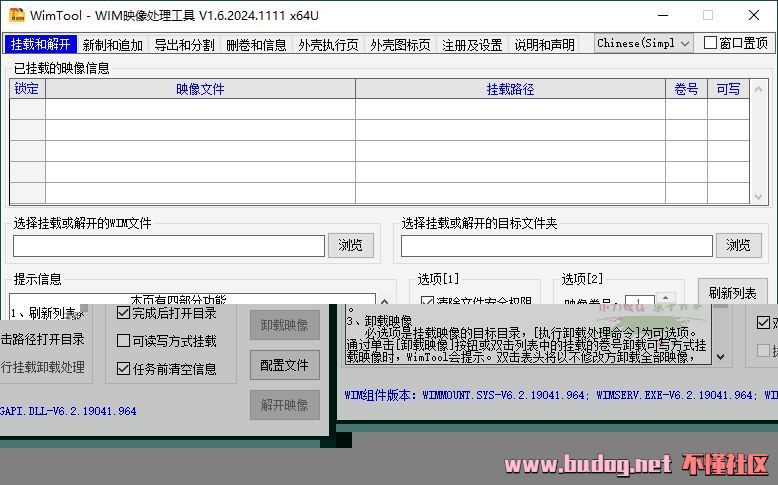Viewport: 778px width, 485px height.
Task: Click the 映像文件 column header
Action: [200, 89]
